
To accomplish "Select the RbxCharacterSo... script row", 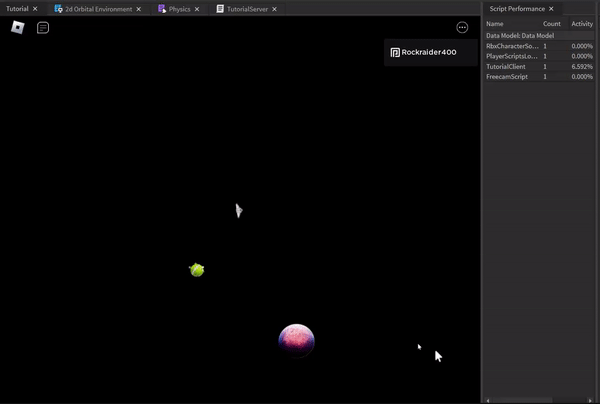I will pos(539,46).
